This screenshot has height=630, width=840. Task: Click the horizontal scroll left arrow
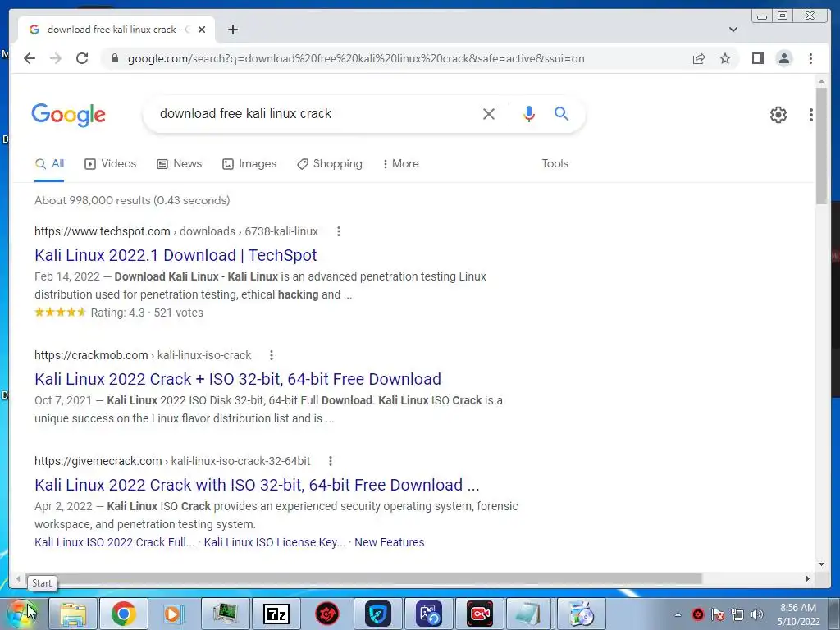click(x=18, y=578)
